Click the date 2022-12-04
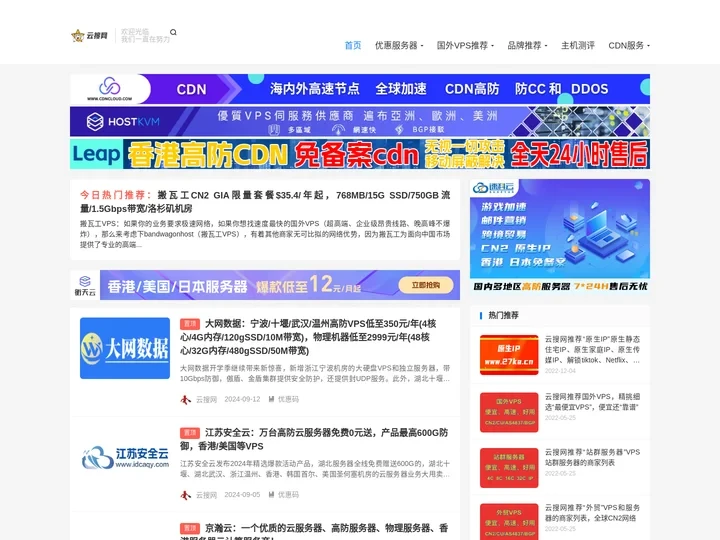Image resolution: width=720 pixels, height=540 pixels. pos(560,371)
